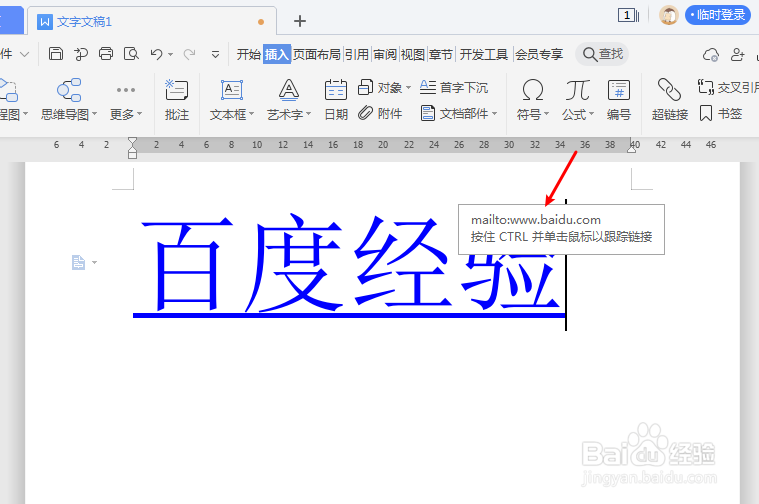The width and height of the screenshot is (759, 504).
Task: Open the 引用 tab
Action: 357,54
